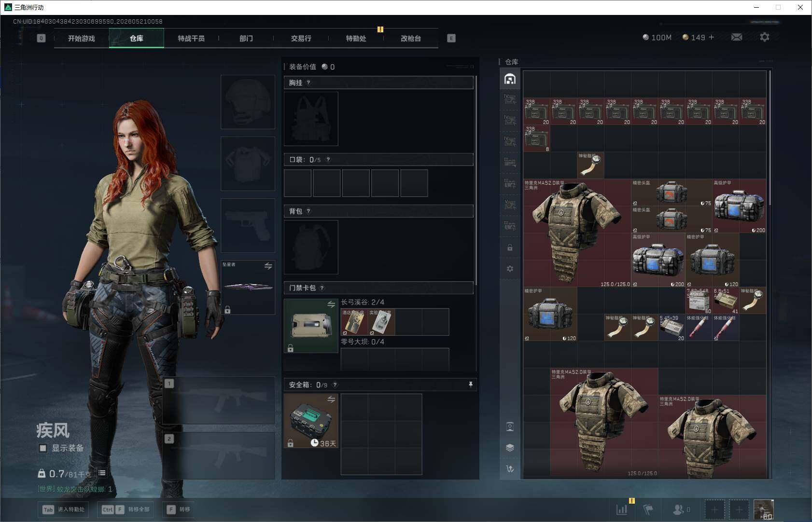Viewport: 812px width, 522px height.
Task: Click the plus button next to 149
Action: point(711,37)
